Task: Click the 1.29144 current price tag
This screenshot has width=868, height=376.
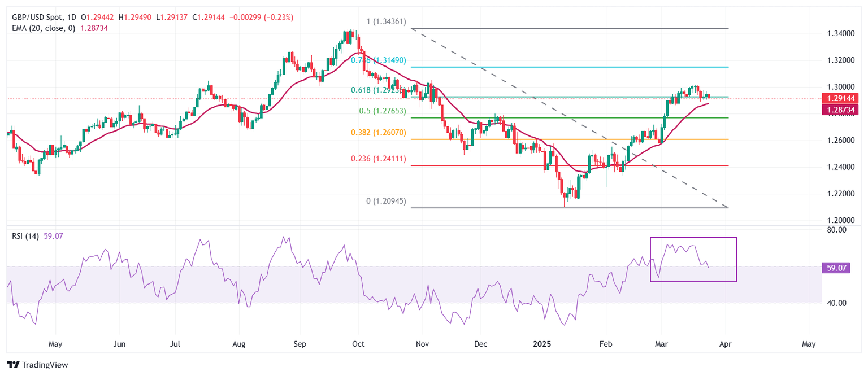Action: pyautogui.click(x=842, y=98)
